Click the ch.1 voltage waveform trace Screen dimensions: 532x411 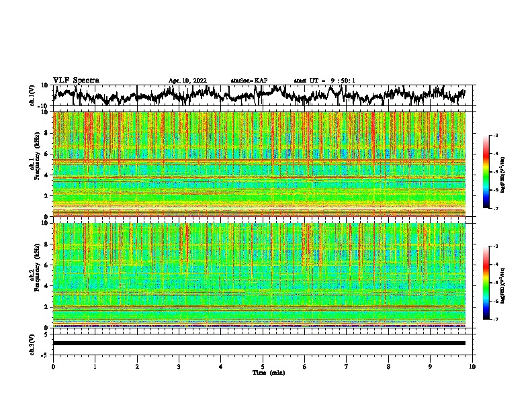pos(259,95)
